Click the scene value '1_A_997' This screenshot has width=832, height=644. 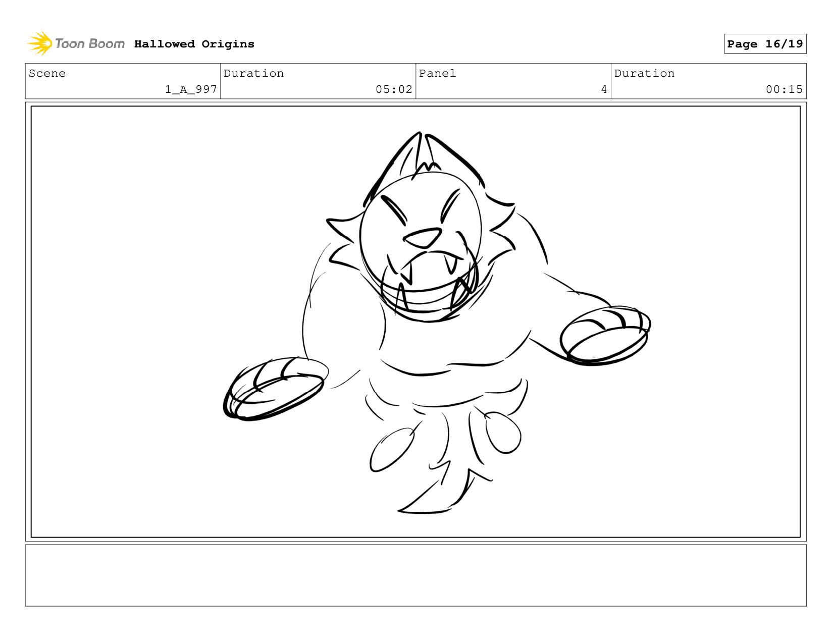point(191,89)
